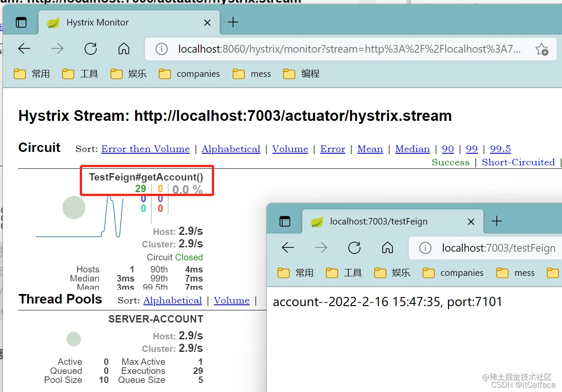562x392 pixels.
Task: Click the Success legend label
Action: [451, 162]
